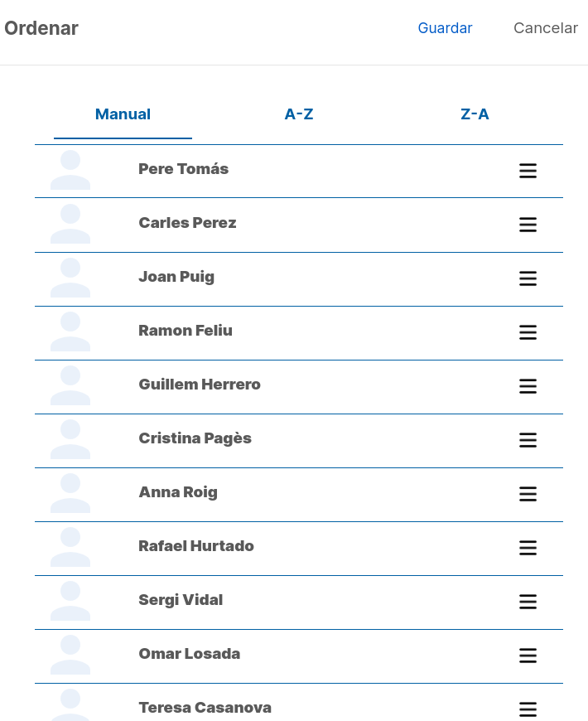Click the drag handle icon for Pere Tomás
The width and height of the screenshot is (588, 721).
[528, 171]
